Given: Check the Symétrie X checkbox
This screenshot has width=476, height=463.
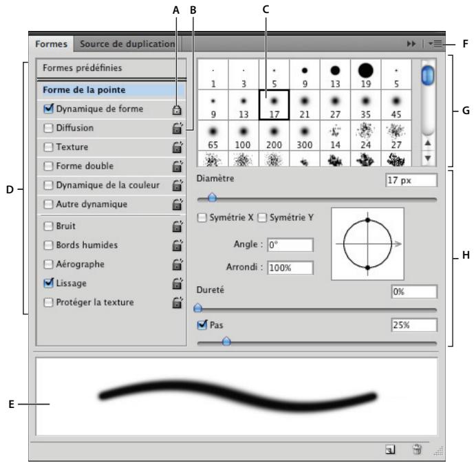Looking at the screenshot, I should 202,217.
